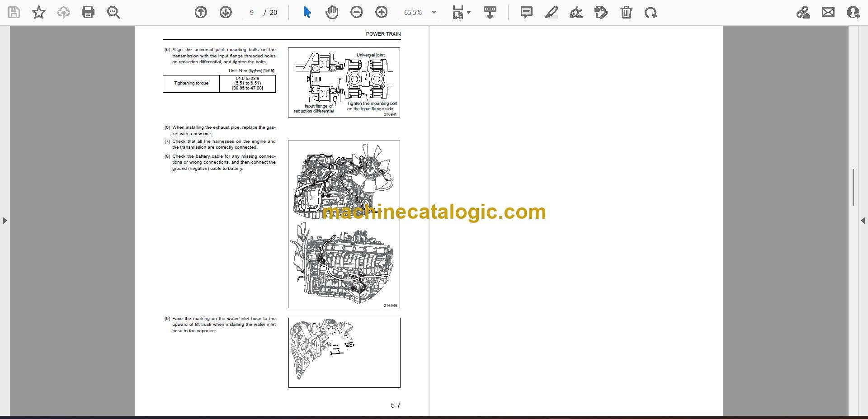The image size is (868, 419).
Task: Click the page number field showing 9
Action: (252, 13)
